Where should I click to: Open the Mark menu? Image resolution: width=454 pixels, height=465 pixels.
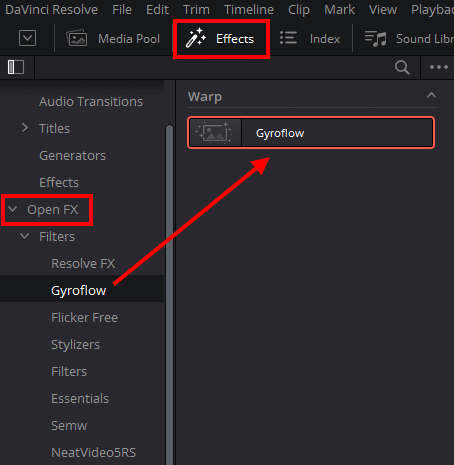339,10
